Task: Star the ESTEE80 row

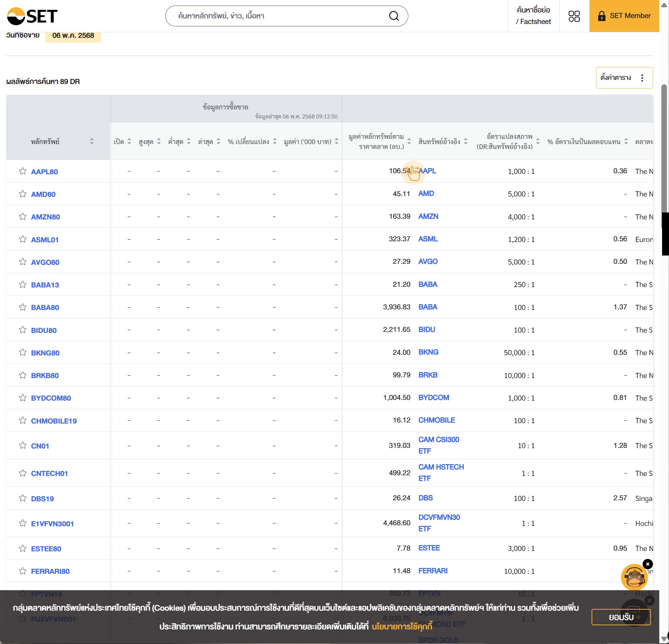Action: point(23,548)
